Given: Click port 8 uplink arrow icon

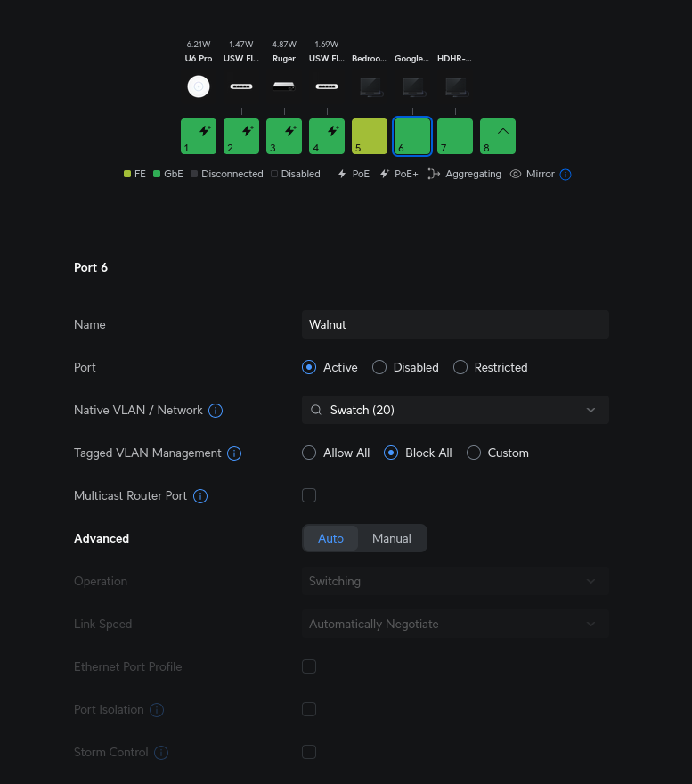Looking at the screenshot, I should 502,131.
